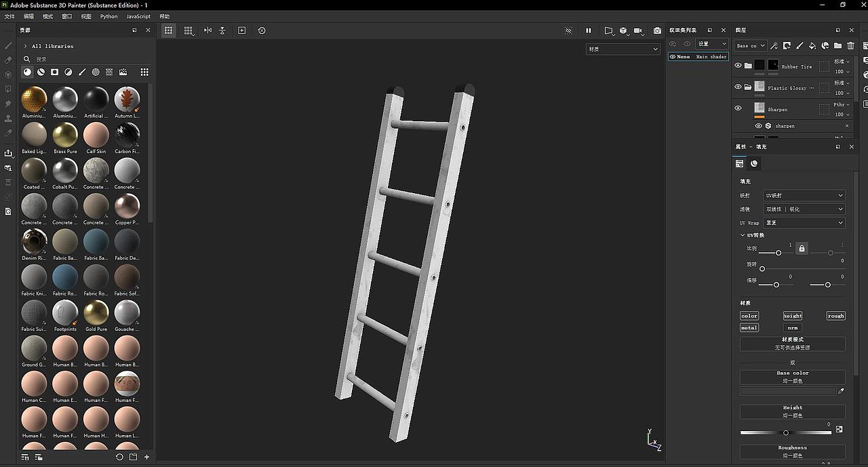Select the Projection tool in left toolbar
The image size is (868, 467).
click(x=8, y=75)
